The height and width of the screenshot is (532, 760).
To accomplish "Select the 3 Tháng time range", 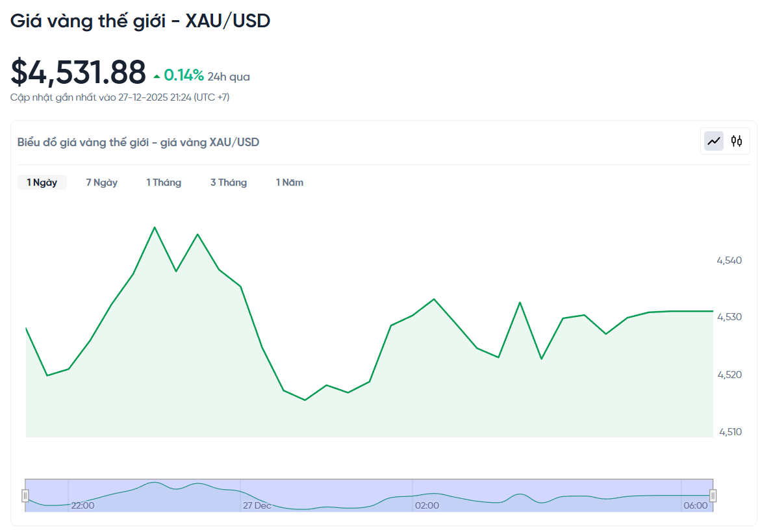I will 229,183.
